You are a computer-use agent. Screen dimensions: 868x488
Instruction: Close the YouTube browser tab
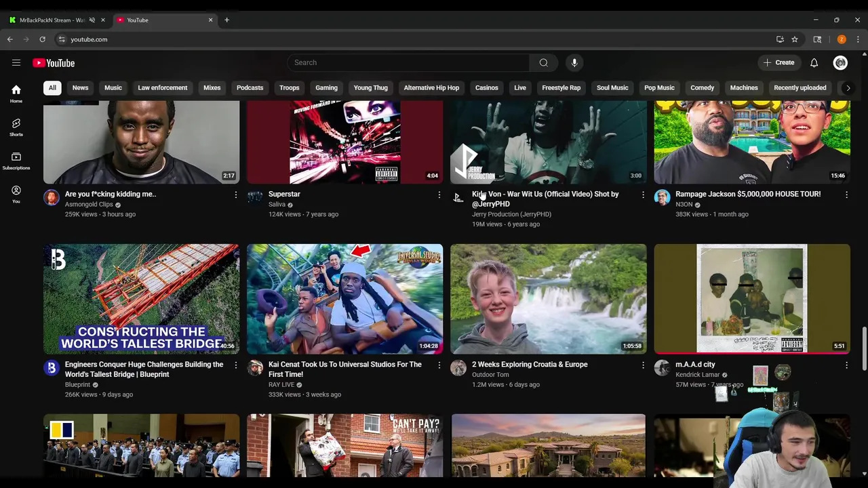coord(210,20)
